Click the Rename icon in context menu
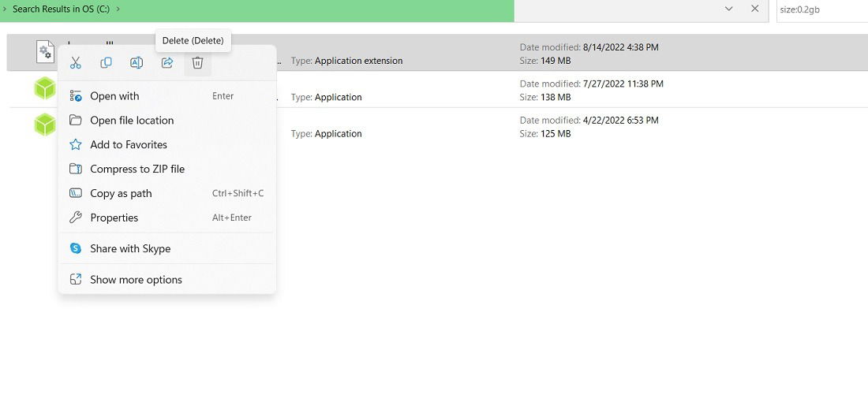 pyautogui.click(x=137, y=63)
